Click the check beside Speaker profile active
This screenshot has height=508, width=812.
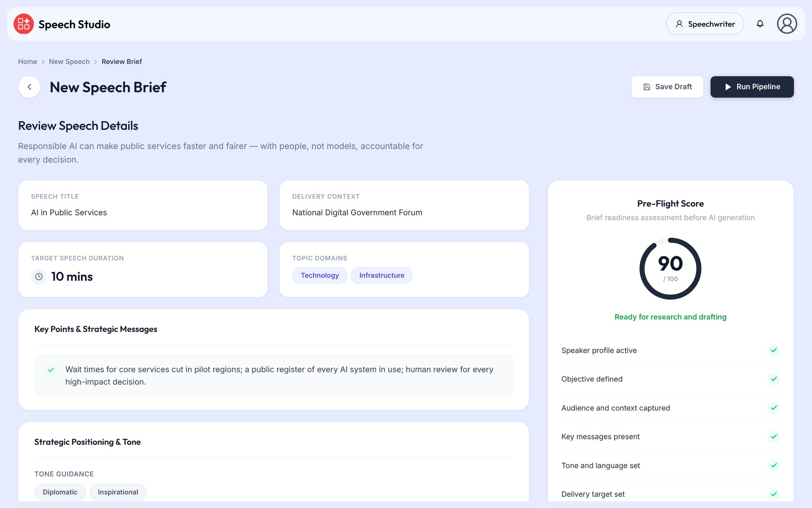(774, 350)
